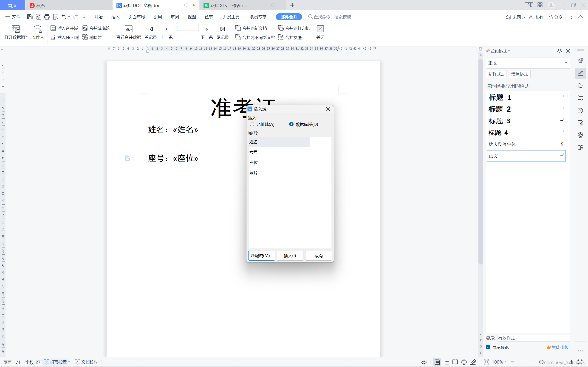This screenshot has height=367, width=588.
Task: Open the display filter dropdown 有效样式
Action: click(567, 338)
